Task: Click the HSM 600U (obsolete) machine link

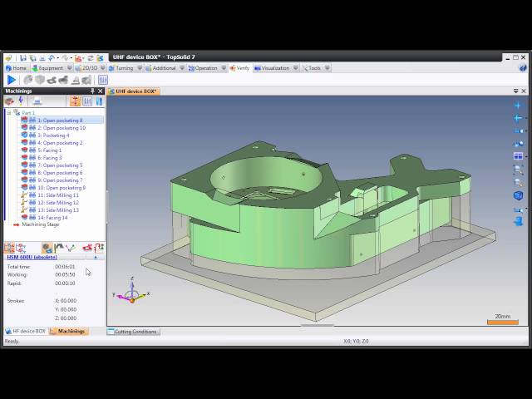Action: pos(32,257)
